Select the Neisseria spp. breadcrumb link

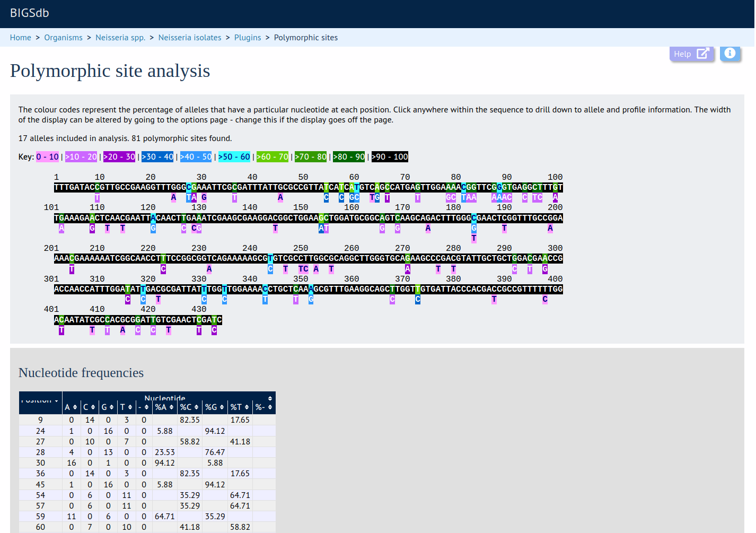[x=120, y=38]
